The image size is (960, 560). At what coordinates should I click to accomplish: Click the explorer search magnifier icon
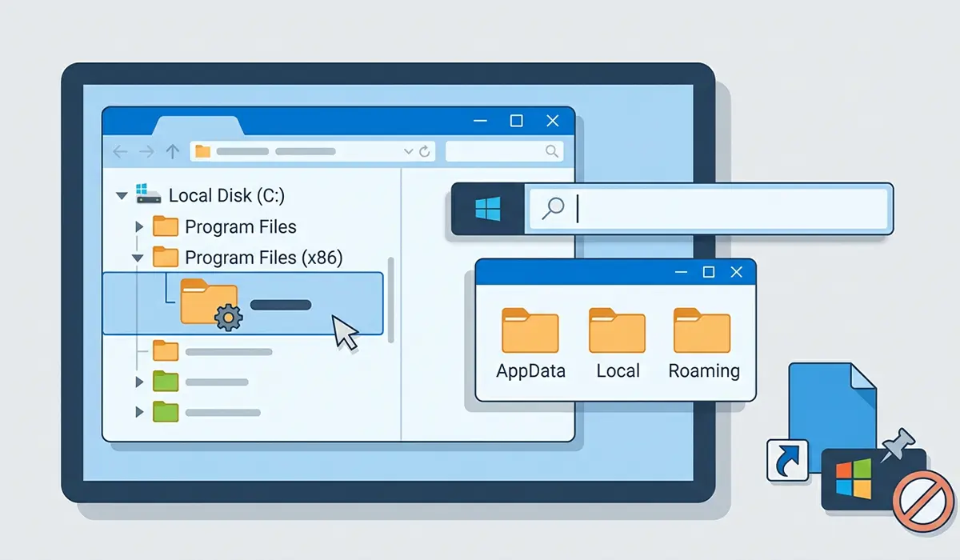pos(551,150)
